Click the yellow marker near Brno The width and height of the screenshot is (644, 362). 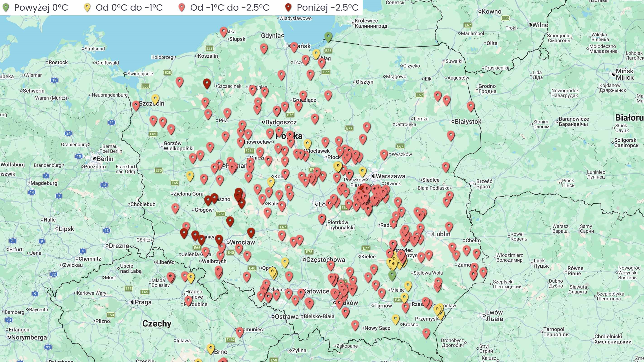click(211, 348)
